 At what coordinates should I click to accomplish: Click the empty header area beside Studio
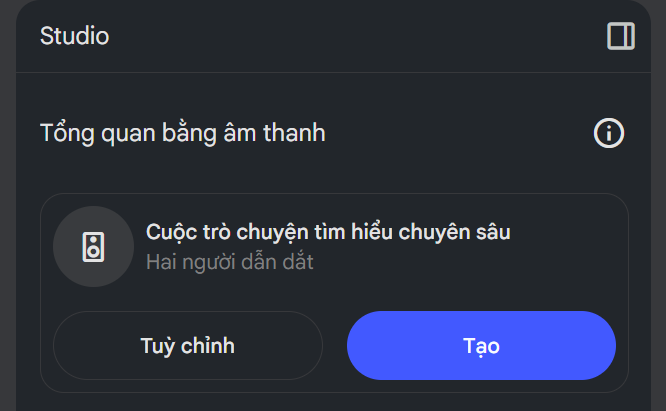click(357, 36)
